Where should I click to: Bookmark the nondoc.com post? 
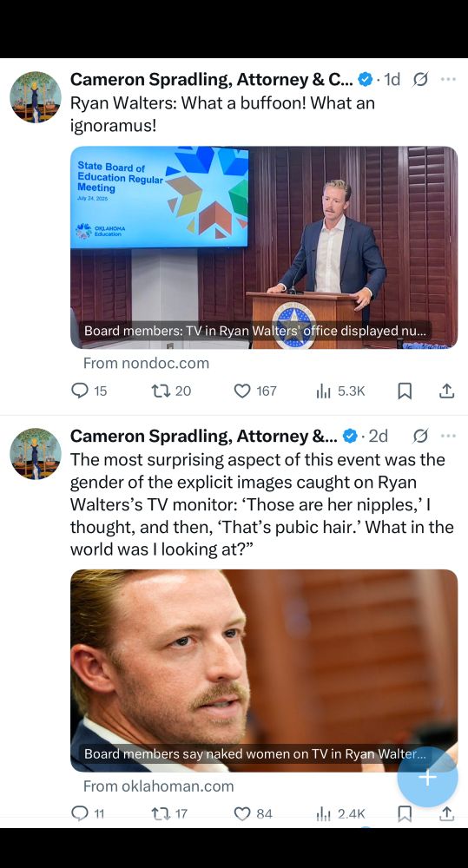coord(405,391)
